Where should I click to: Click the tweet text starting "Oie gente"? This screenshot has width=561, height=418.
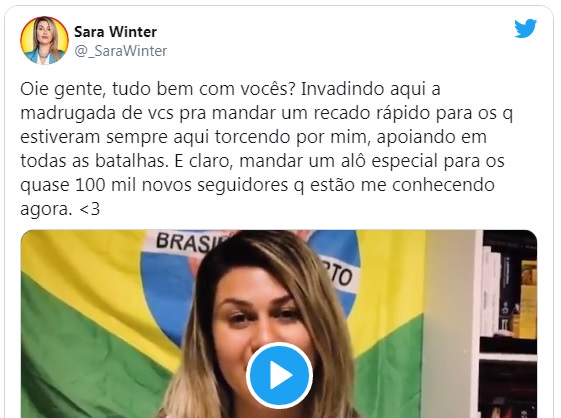(x=267, y=149)
